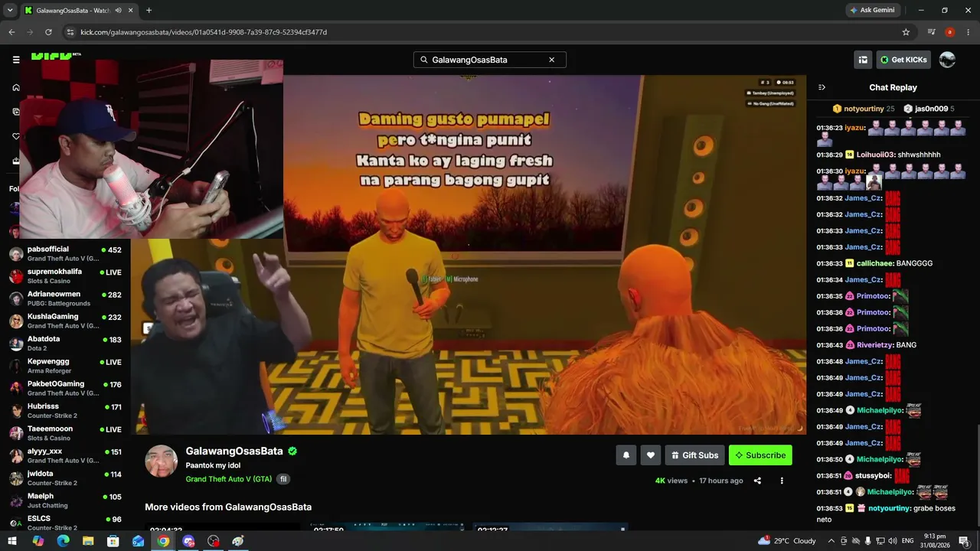Image resolution: width=980 pixels, height=551 pixels.
Task: Click the fil language tag
Action: pos(283,479)
